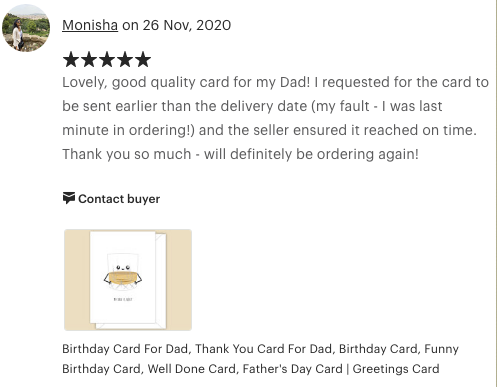This screenshot has height=387, width=497.
Task: Click the review date 26 Nov, 2020
Action: pyautogui.click(x=187, y=25)
